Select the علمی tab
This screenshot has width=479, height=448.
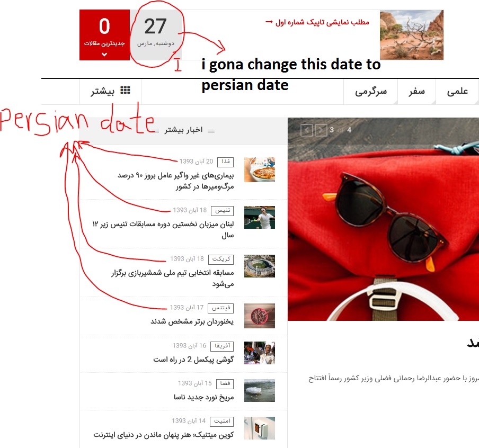click(457, 92)
